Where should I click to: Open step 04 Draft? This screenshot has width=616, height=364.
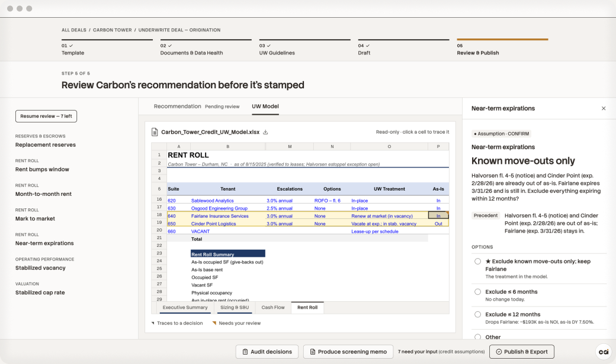click(x=403, y=47)
